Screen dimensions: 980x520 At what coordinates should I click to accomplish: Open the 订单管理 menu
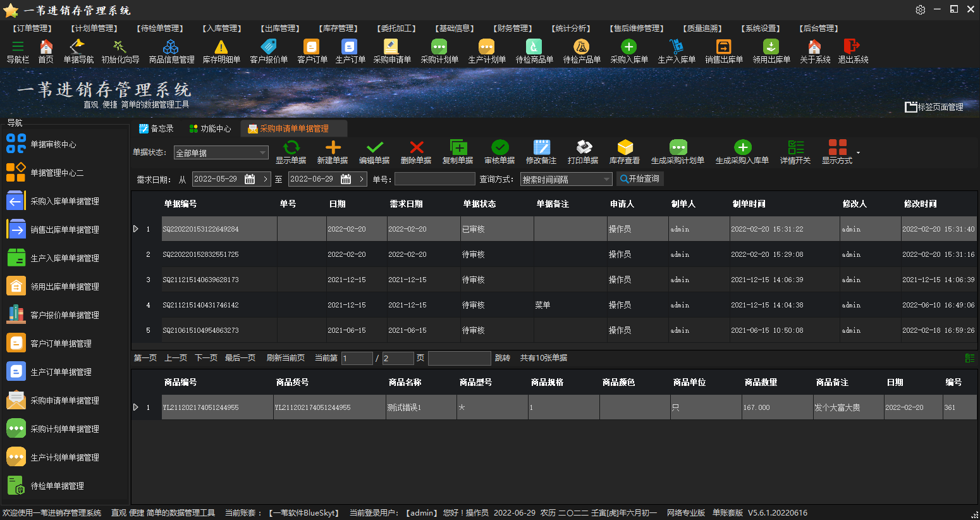[x=32, y=28]
